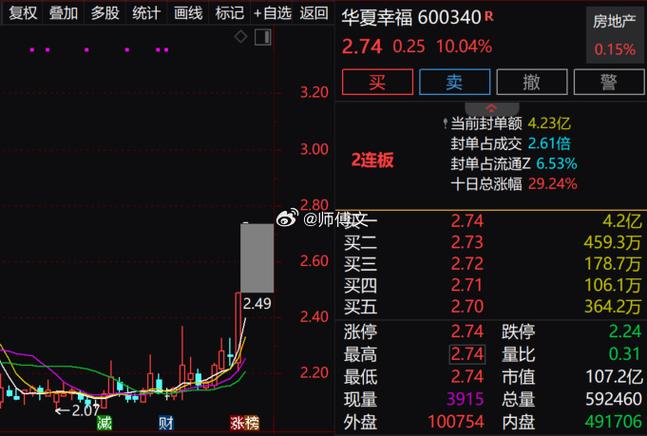Collapse the limit-up info panel chevron

pyautogui.click(x=490, y=107)
